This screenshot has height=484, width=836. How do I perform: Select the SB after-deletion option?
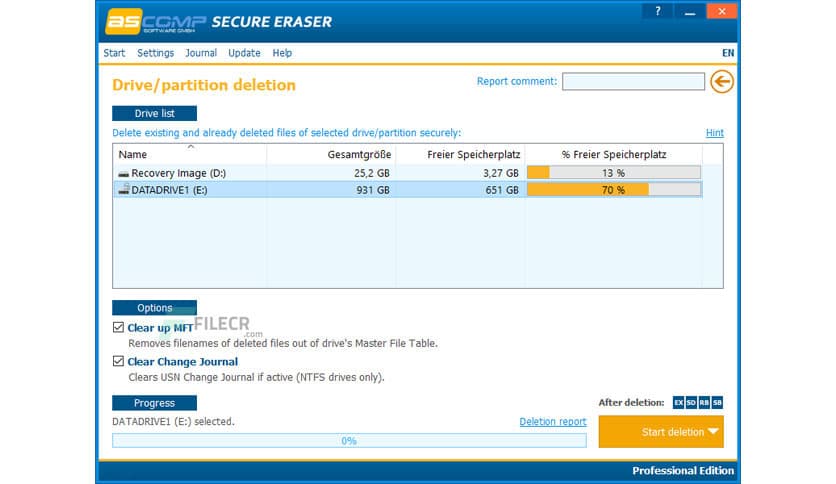pos(717,402)
